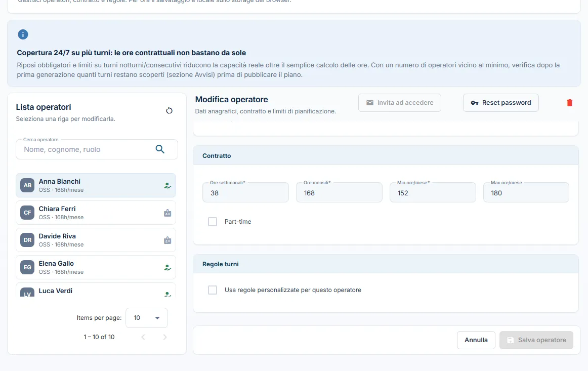Select the operator name Davide Riva
The image size is (588, 371).
[x=57, y=236]
